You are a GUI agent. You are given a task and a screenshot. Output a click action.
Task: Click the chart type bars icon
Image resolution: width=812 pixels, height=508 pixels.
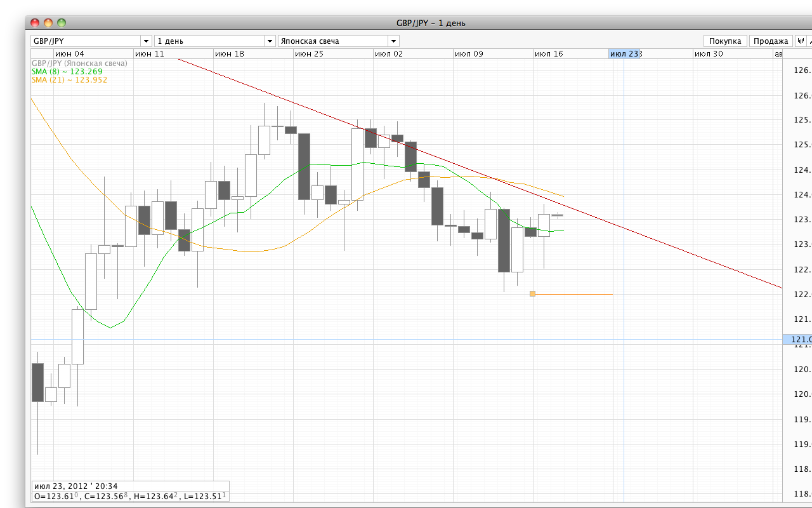[x=801, y=41]
